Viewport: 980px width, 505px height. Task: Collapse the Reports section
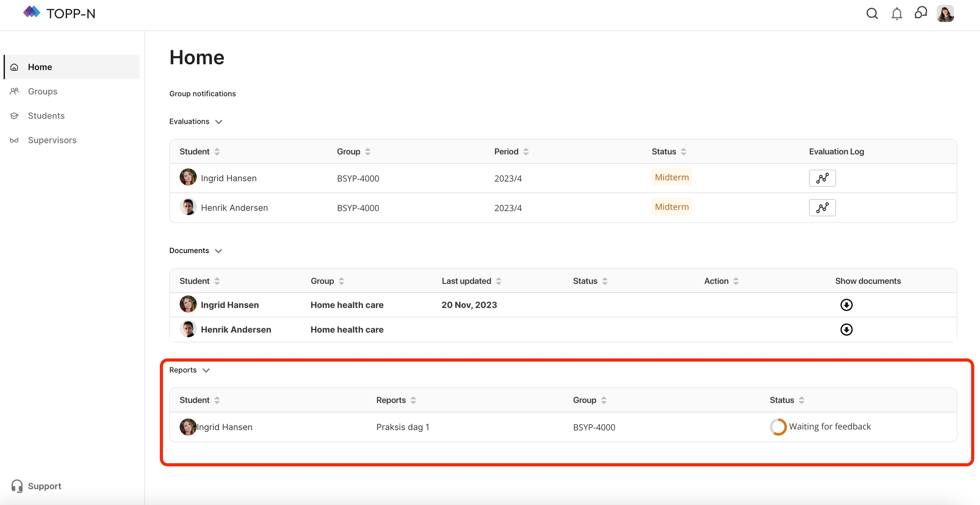[206, 370]
